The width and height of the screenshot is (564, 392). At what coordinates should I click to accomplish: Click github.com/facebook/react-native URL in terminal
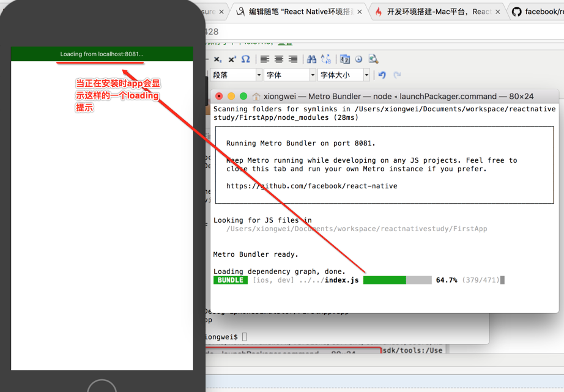click(x=312, y=186)
